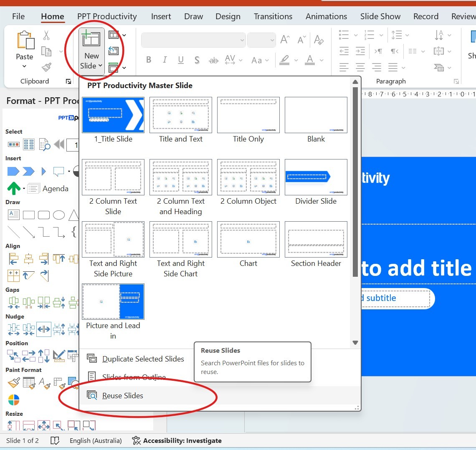This screenshot has height=450, width=476.
Task: Click the Increase Indent icon
Action: click(360, 51)
